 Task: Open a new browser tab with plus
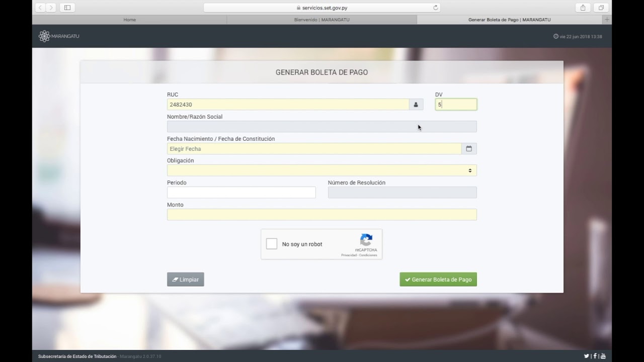click(x=607, y=20)
